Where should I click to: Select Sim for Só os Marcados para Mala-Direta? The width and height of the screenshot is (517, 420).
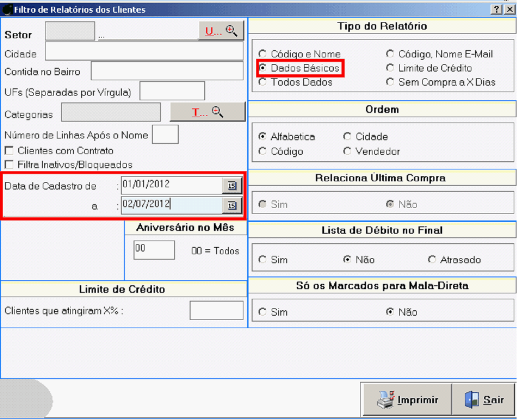tap(263, 312)
